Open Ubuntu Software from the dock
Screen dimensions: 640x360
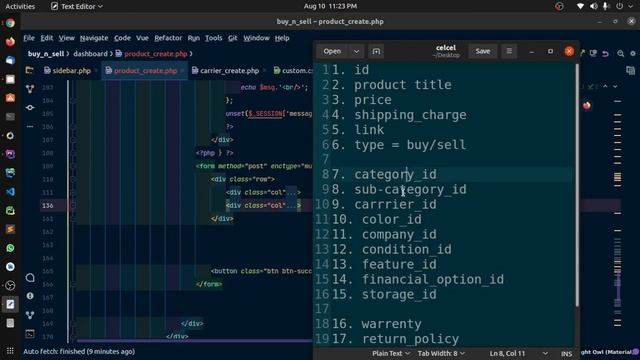[10, 98]
